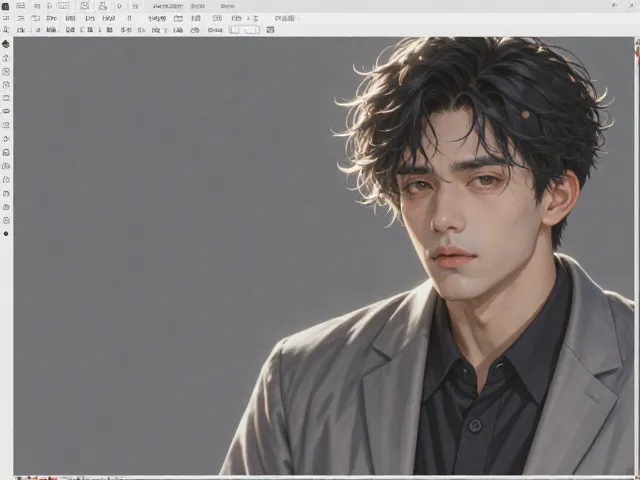Select the magnifier-like icon starting third toolbar row
This screenshot has height=480, width=640.
pos(6,30)
